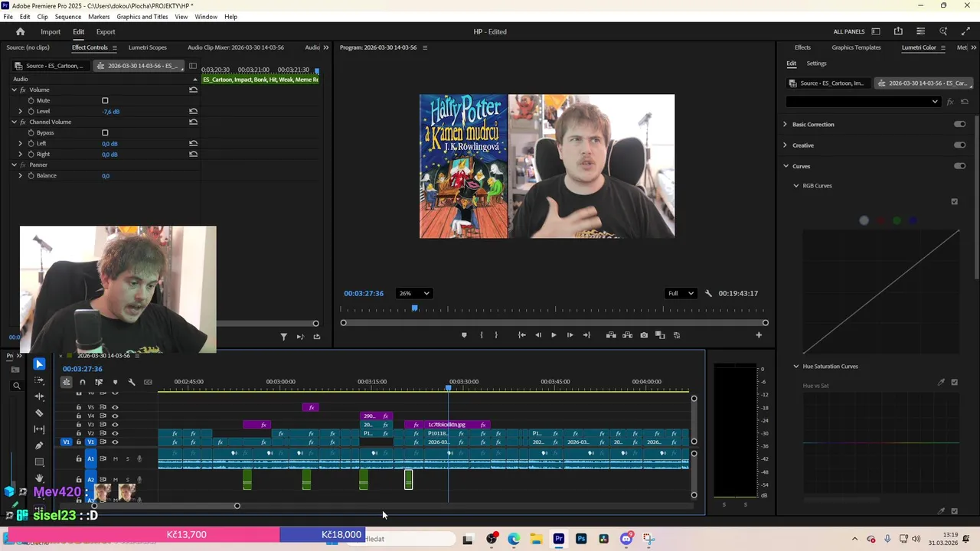Viewport: 980px width, 551px height.
Task: Click the Home icon
Action: click(x=21, y=31)
